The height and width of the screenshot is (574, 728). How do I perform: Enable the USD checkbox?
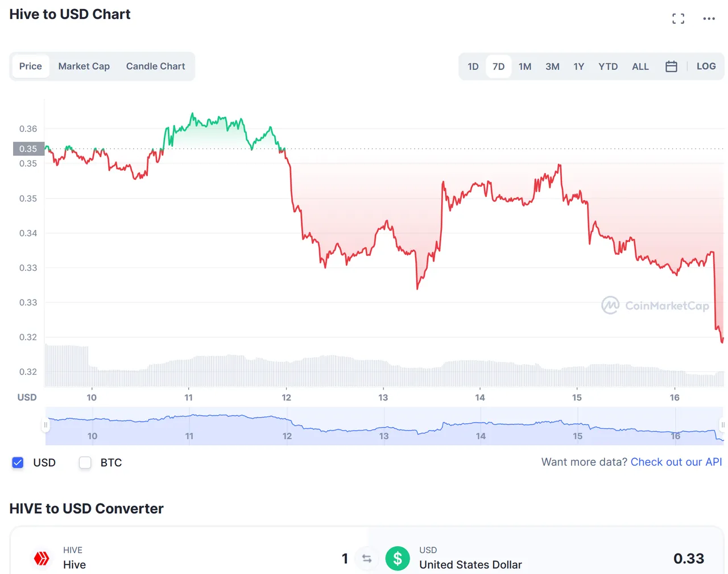click(18, 462)
